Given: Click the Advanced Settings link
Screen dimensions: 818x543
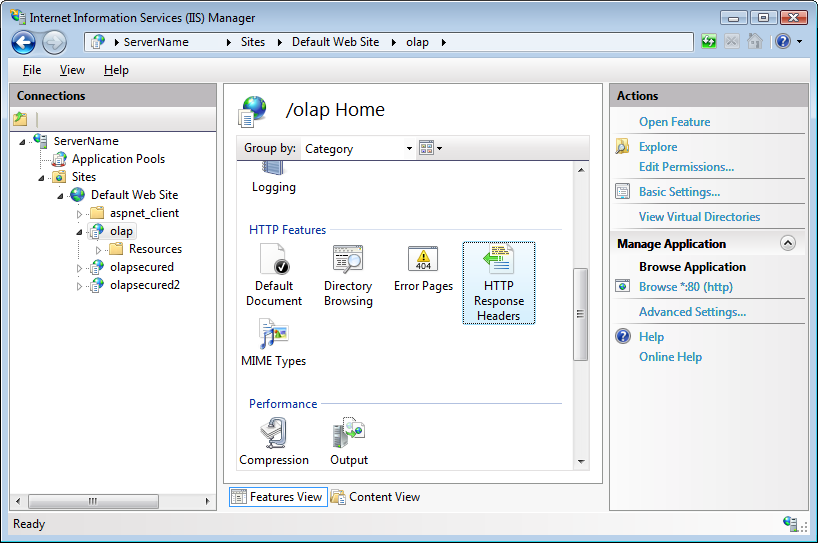Looking at the screenshot, I should click(x=692, y=312).
